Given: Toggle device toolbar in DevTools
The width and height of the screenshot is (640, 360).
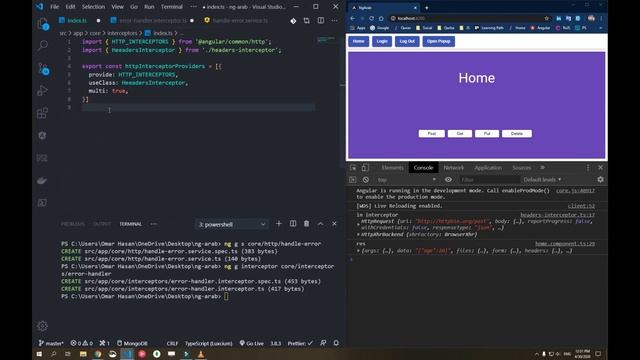Looking at the screenshot, I should pos(365,168).
